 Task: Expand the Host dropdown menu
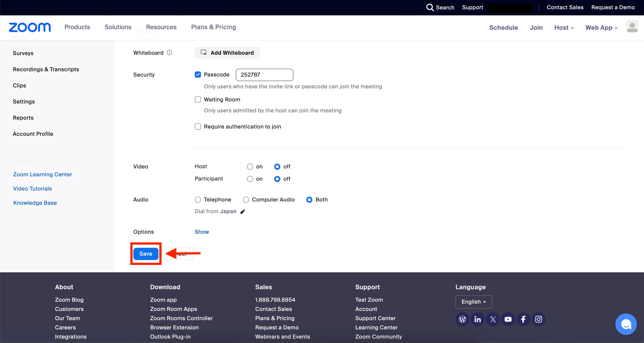(x=564, y=27)
